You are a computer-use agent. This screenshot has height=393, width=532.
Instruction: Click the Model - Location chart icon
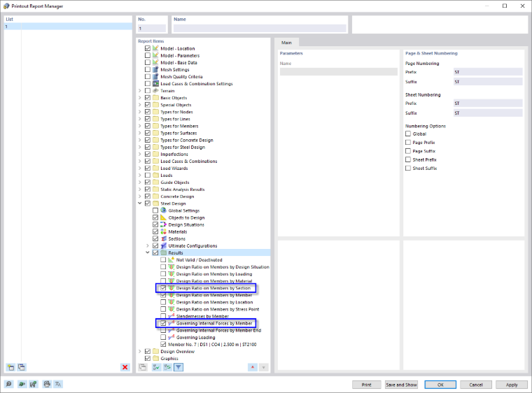point(155,48)
